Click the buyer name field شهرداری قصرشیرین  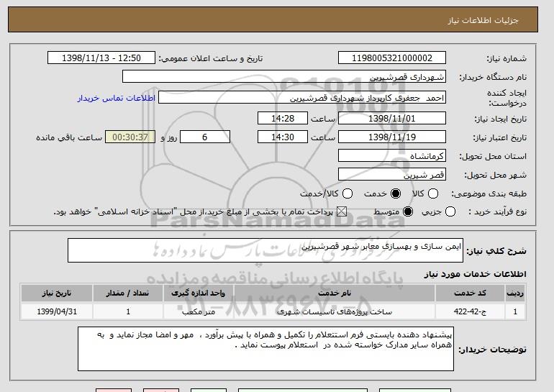tap(284, 77)
